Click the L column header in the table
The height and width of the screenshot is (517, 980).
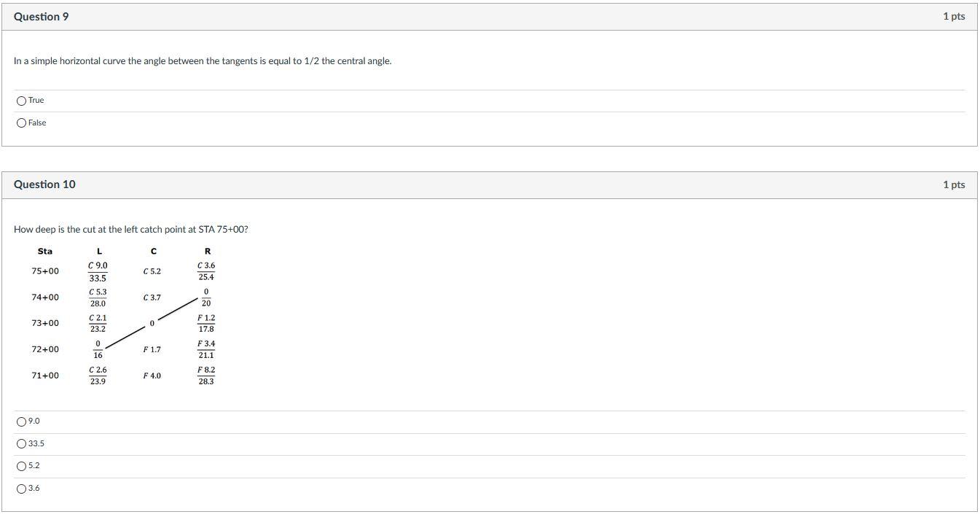(x=99, y=252)
